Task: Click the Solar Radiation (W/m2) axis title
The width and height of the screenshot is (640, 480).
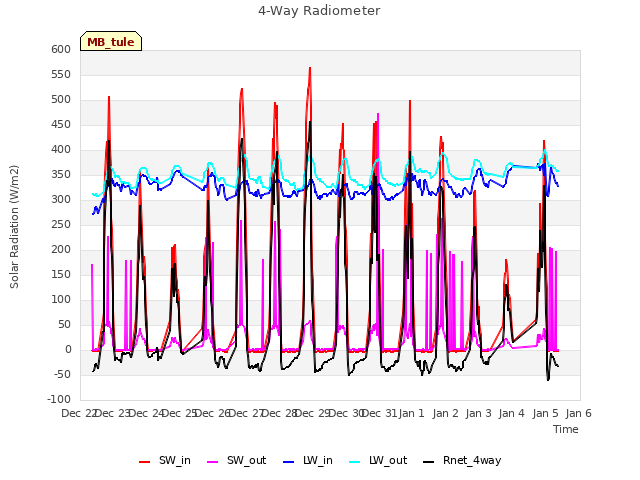Action: [x=14, y=227]
